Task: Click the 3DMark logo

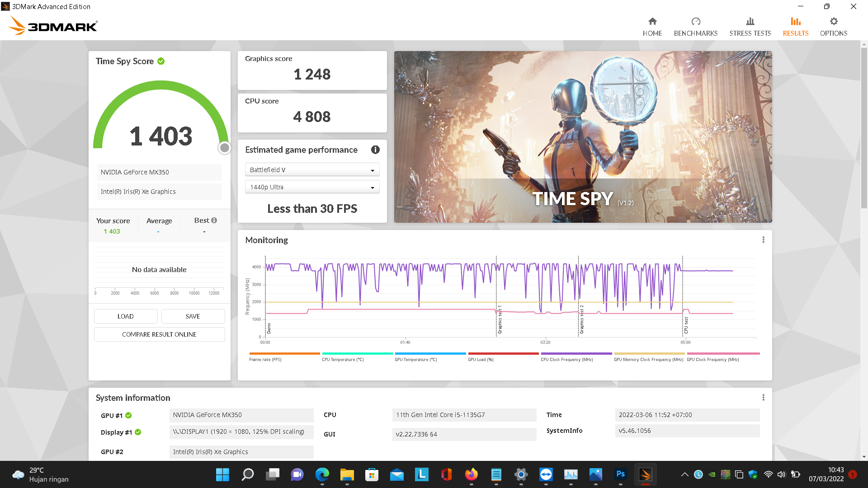Action: (x=53, y=25)
